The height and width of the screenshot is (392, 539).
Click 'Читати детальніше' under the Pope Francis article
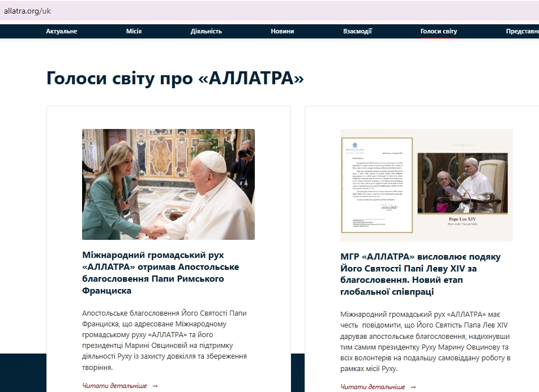pos(114,386)
